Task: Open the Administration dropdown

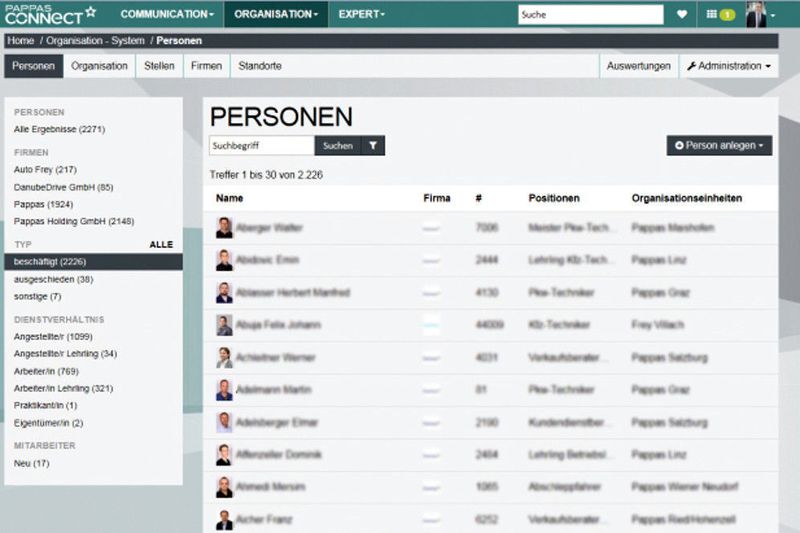Action: pos(729,66)
